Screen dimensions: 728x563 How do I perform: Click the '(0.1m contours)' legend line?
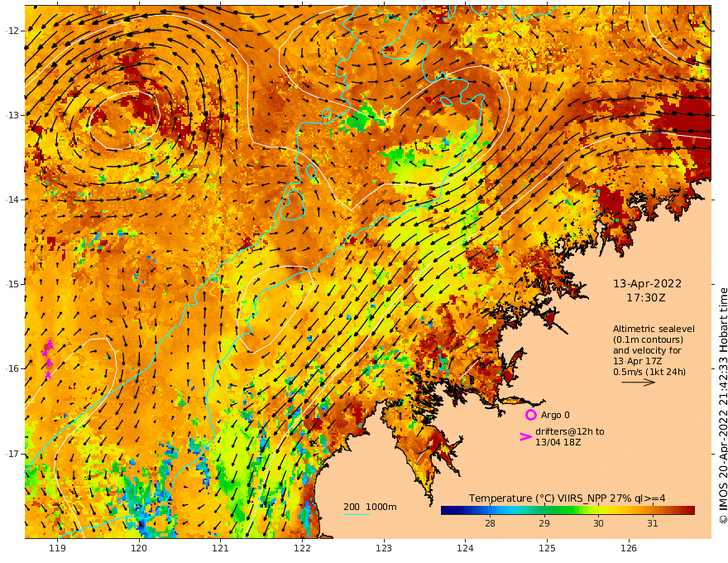[648, 339]
